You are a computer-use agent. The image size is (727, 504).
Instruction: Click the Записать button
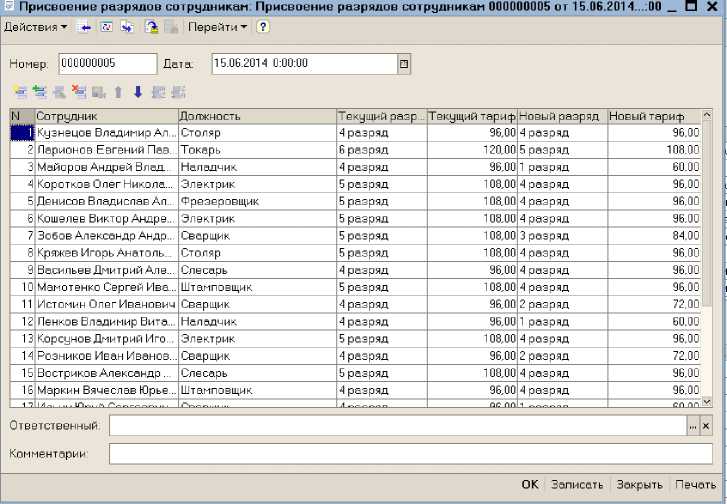pyautogui.click(x=578, y=485)
